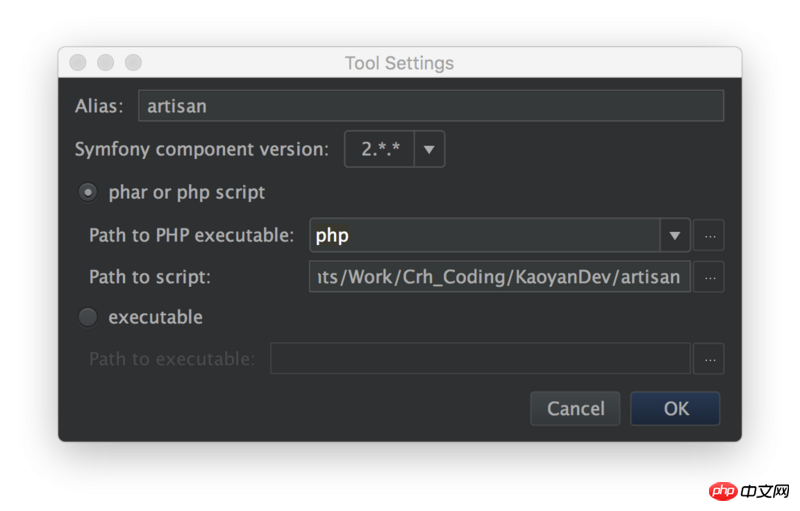Viewport: 800px width, 511px height.
Task: Confirm settings with the OK button
Action: [676, 408]
